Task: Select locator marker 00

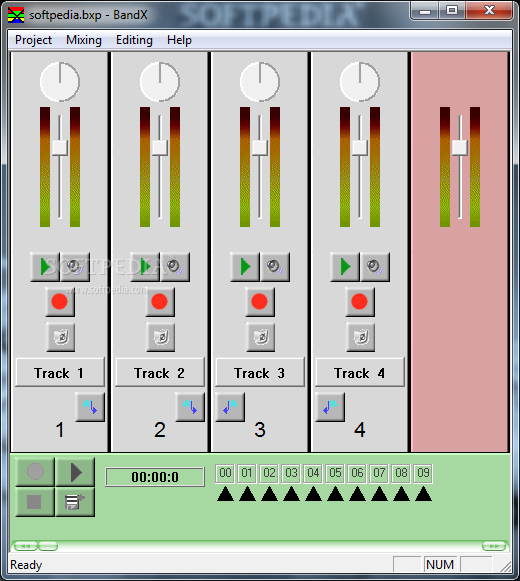Action: pyautogui.click(x=225, y=473)
